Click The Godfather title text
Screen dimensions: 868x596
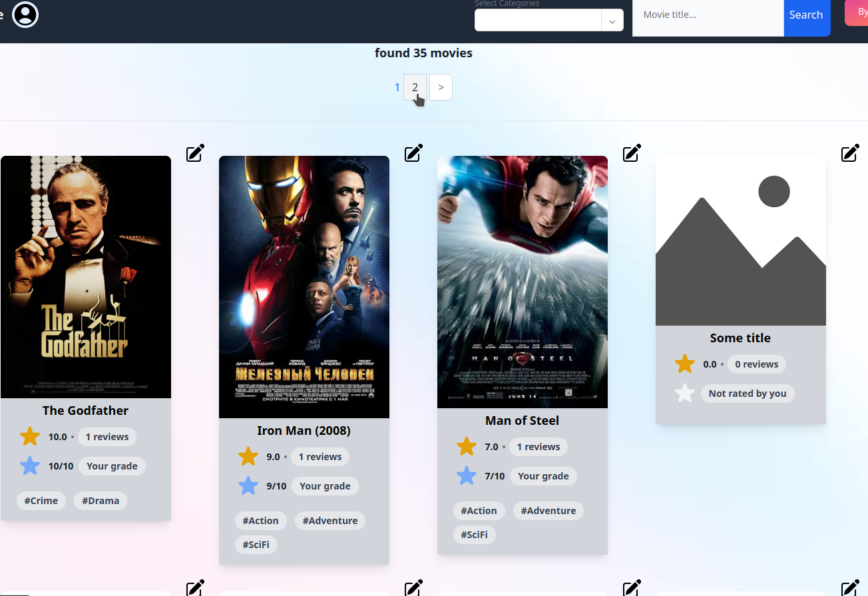(85, 410)
